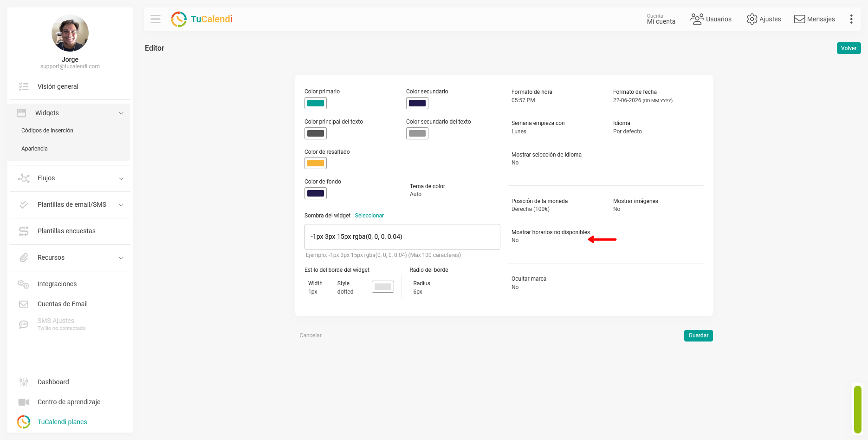Open Integraciones page

(57, 284)
